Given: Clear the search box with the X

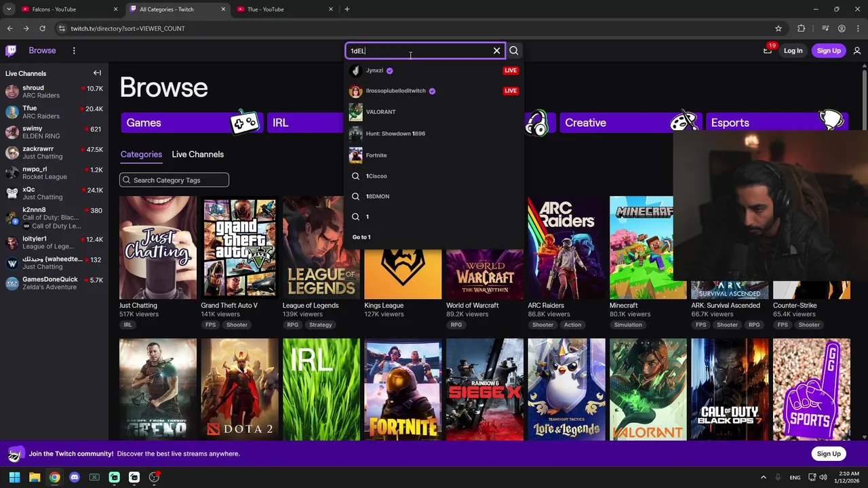Looking at the screenshot, I should click(x=496, y=51).
